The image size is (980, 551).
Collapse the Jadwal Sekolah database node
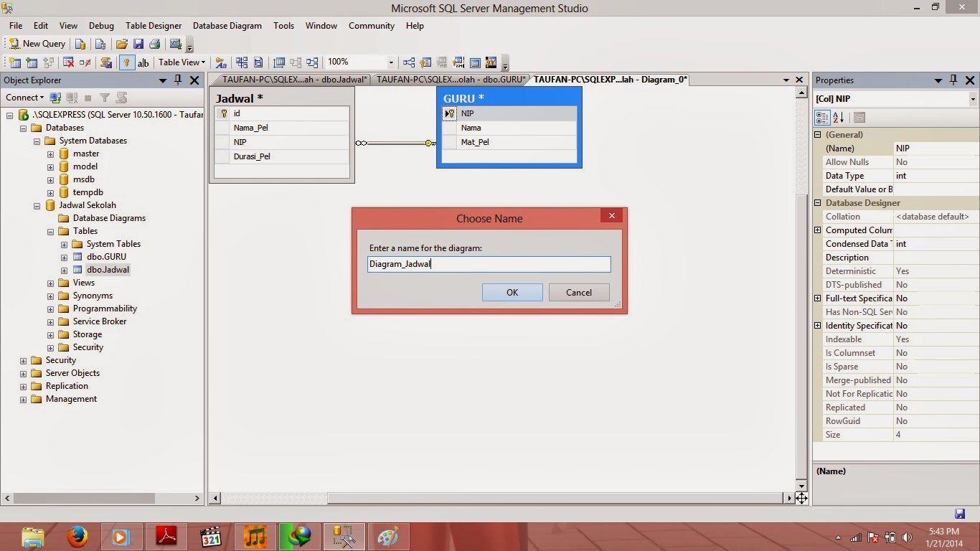click(37, 206)
